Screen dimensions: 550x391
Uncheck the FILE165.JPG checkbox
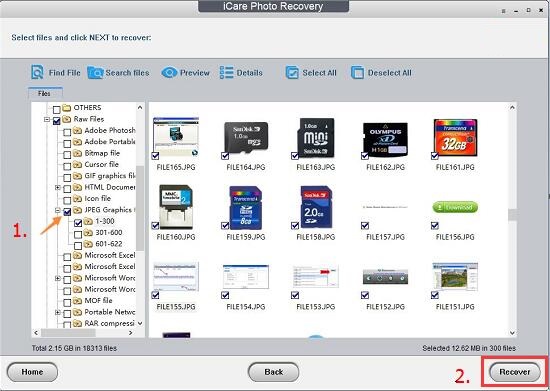tap(155, 156)
